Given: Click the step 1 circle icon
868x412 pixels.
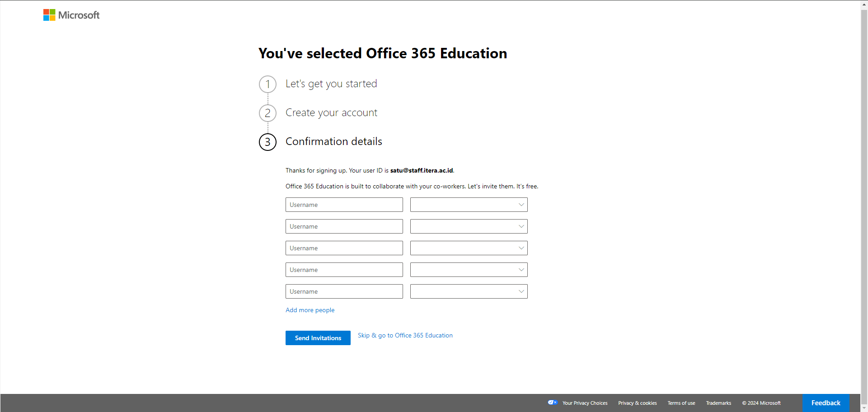Looking at the screenshot, I should click(267, 84).
